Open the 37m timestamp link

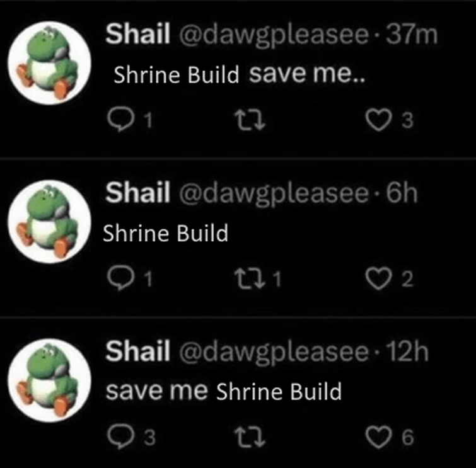coord(412,35)
